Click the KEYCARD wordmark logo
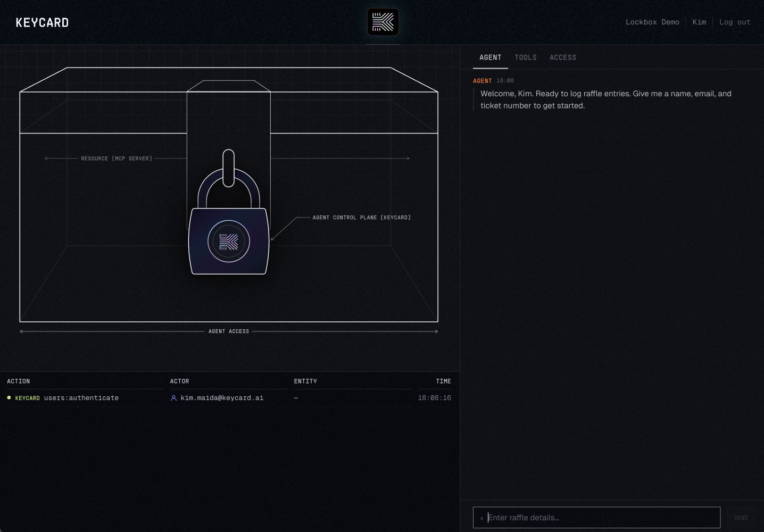Image resolution: width=764 pixels, height=532 pixels. pyautogui.click(x=41, y=22)
